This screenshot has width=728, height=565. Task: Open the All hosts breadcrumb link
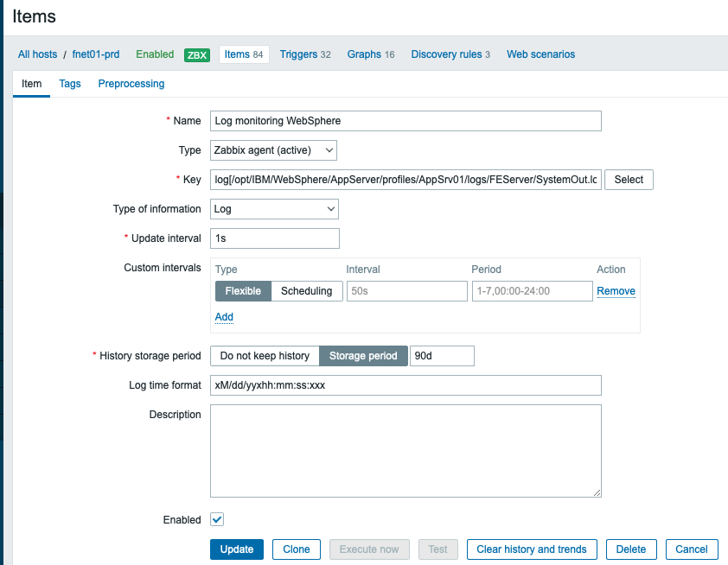pos(38,54)
